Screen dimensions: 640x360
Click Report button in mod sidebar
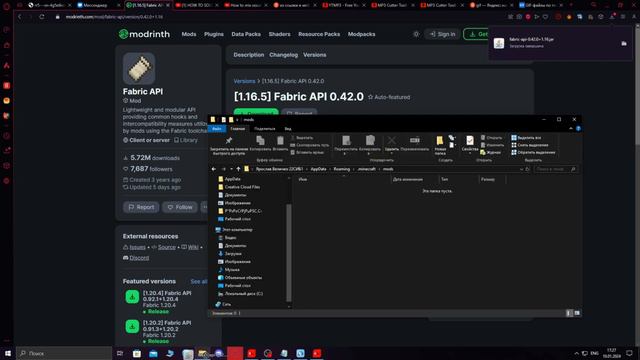[141, 207]
